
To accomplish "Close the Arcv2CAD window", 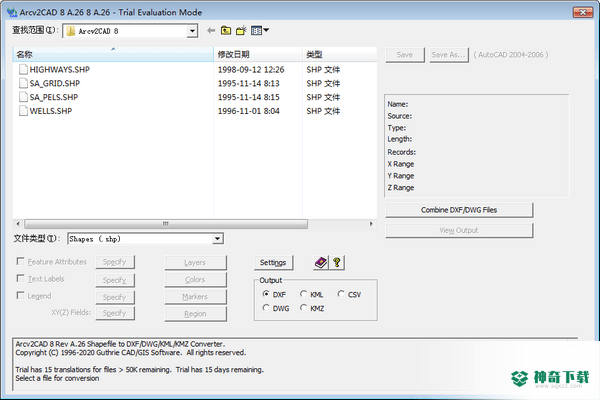I will pos(583,12).
